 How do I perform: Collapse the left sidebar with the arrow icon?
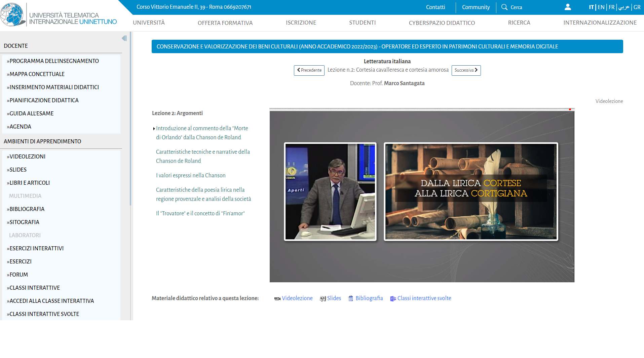click(x=124, y=38)
